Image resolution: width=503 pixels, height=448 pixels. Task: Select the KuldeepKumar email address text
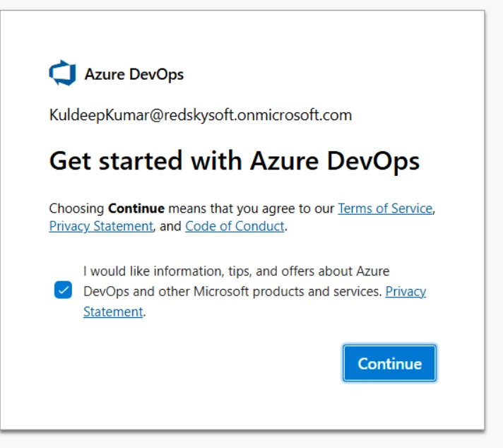pos(201,115)
